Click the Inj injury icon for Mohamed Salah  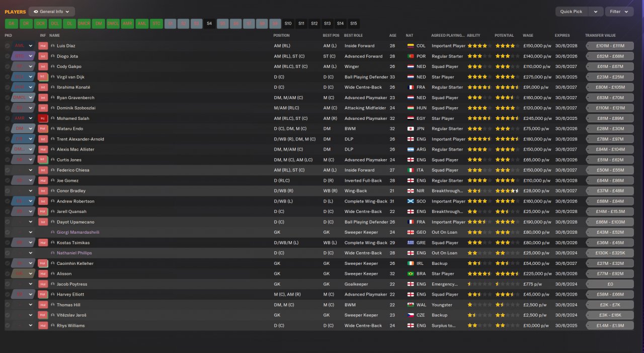pos(43,118)
